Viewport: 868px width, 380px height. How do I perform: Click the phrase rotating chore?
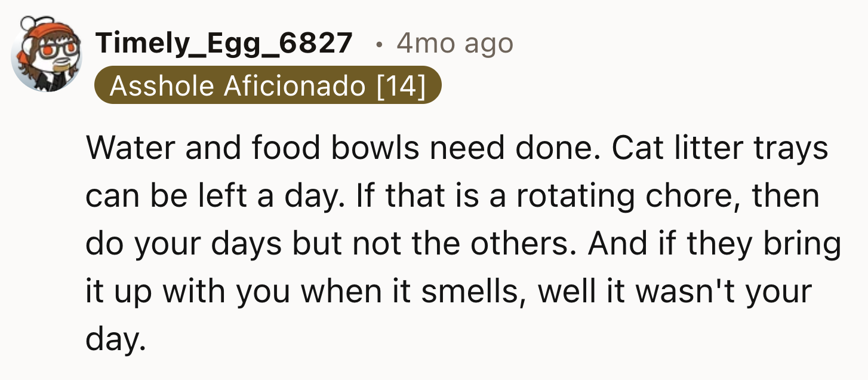tap(626, 197)
